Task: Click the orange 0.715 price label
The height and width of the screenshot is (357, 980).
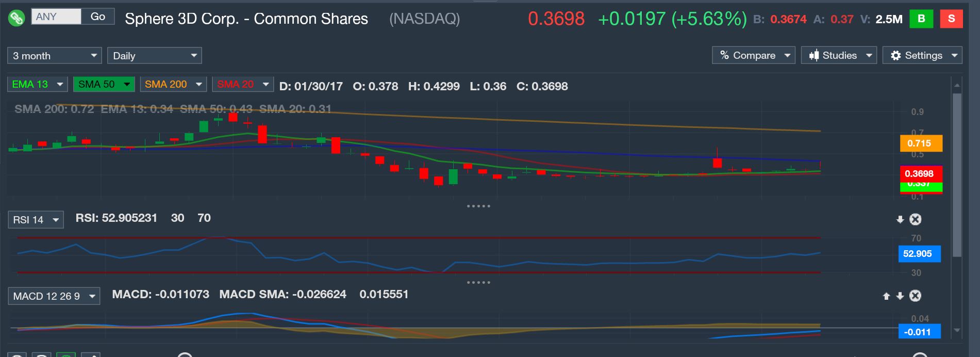Action: pos(921,143)
